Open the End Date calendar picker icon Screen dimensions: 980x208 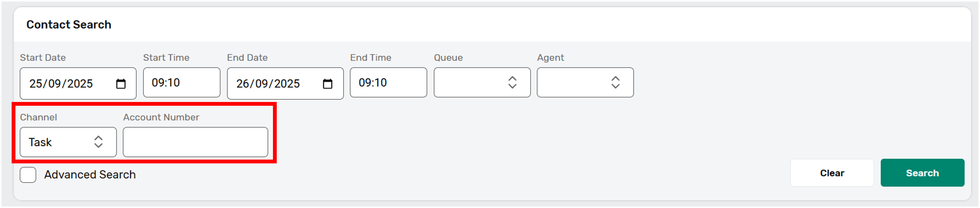coord(327,84)
